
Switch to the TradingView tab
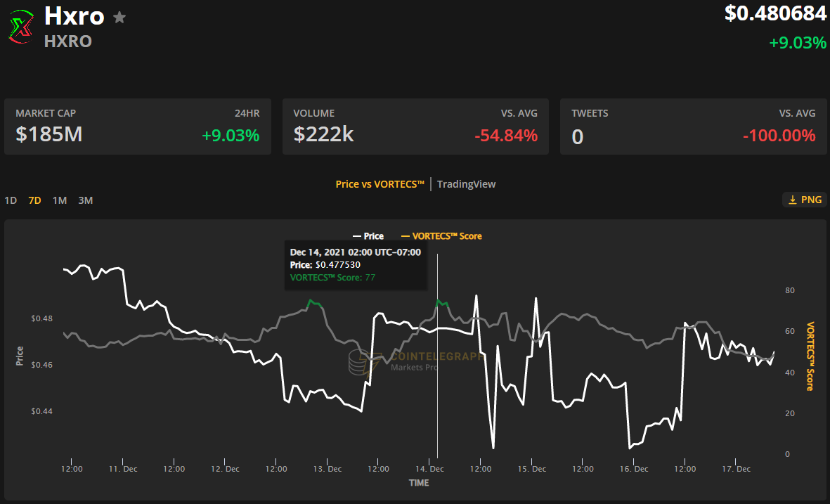[x=466, y=183]
